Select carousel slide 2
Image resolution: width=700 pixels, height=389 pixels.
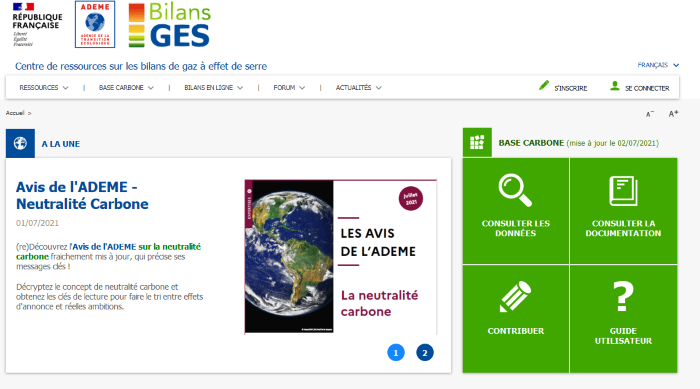(425, 352)
